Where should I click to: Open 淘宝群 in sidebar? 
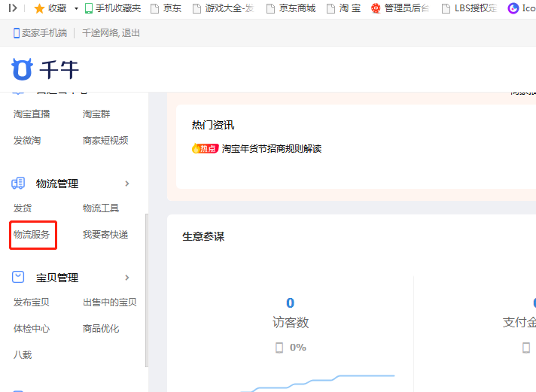[x=96, y=114]
